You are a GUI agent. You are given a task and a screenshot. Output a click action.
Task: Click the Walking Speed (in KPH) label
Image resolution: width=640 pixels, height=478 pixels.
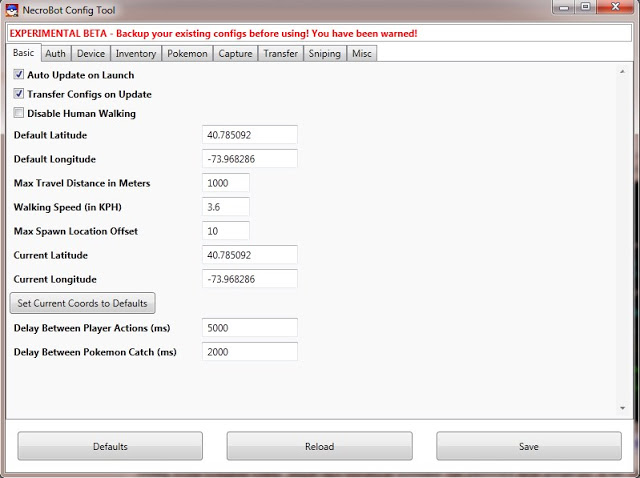click(67, 207)
